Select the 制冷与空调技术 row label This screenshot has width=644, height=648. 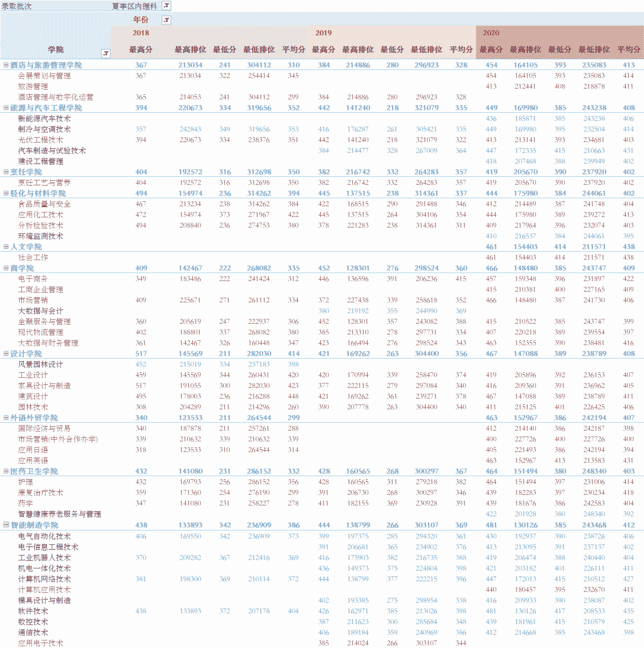(44, 129)
